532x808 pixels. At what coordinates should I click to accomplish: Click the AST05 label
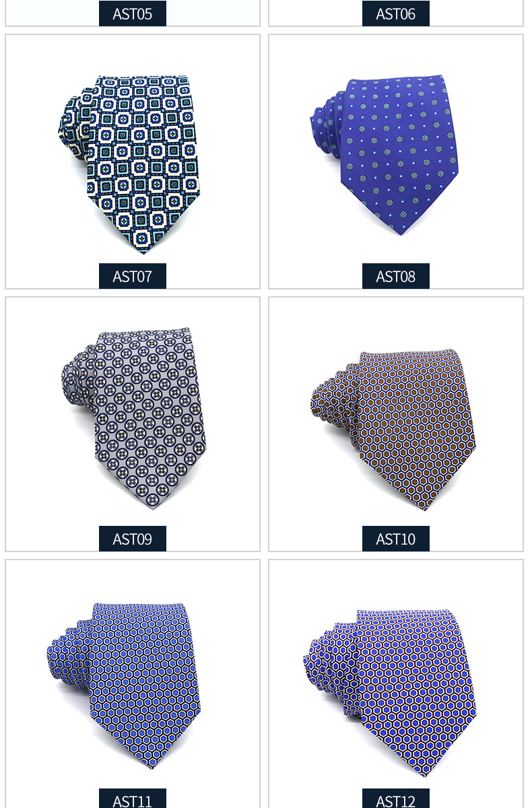pos(133,13)
